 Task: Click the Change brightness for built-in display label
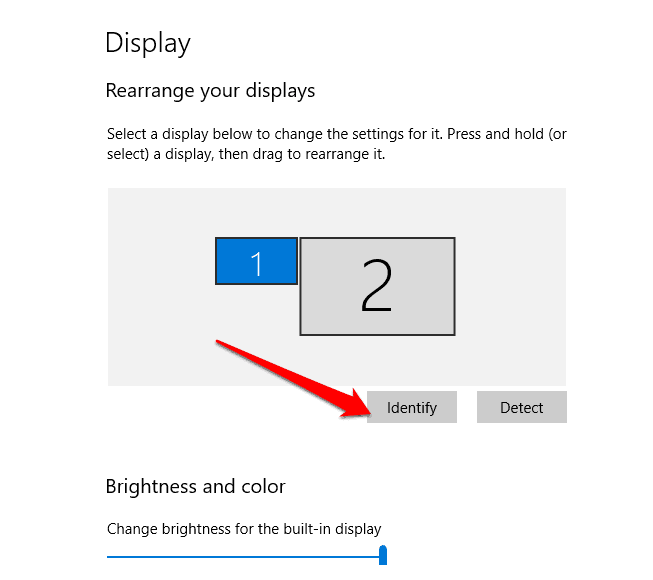pos(244,528)
